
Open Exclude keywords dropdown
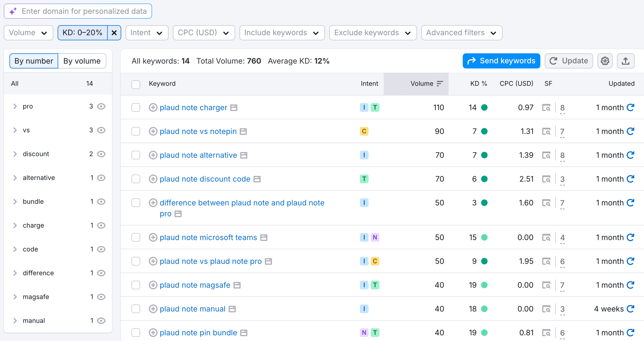click(373, 33)
